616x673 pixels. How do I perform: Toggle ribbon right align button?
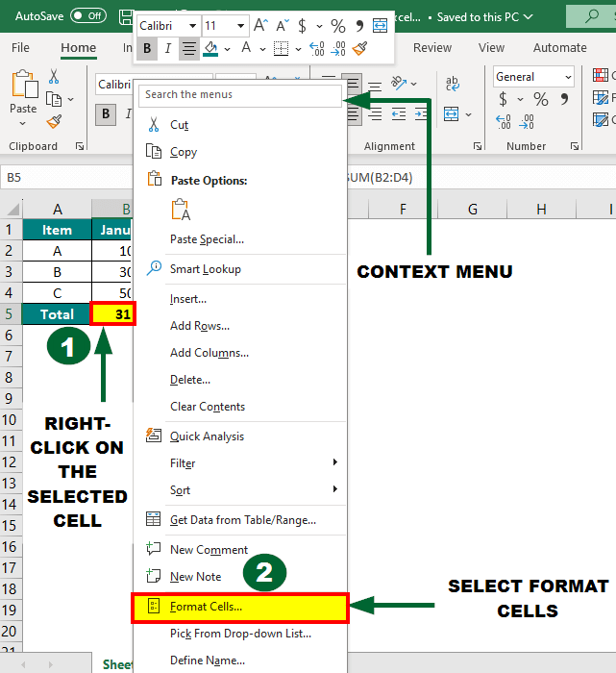click(375, 114)
